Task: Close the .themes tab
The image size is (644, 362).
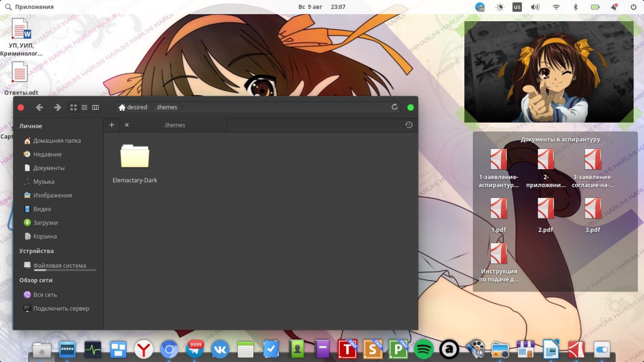Action: point(127,125)
